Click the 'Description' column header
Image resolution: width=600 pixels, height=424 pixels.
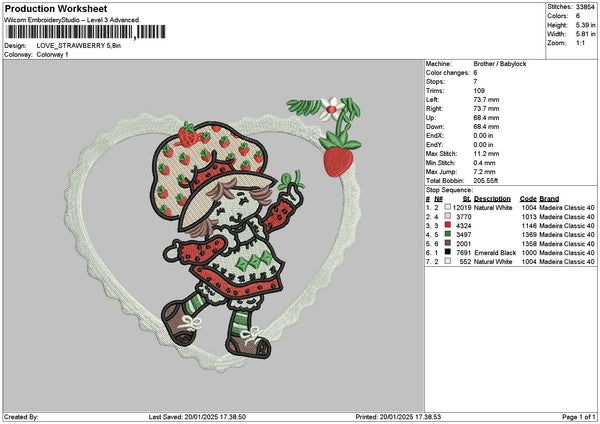(x=492, y=199)
